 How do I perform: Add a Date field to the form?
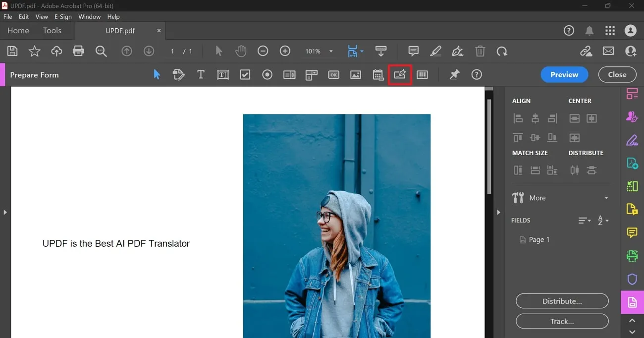tap(377, 74)
